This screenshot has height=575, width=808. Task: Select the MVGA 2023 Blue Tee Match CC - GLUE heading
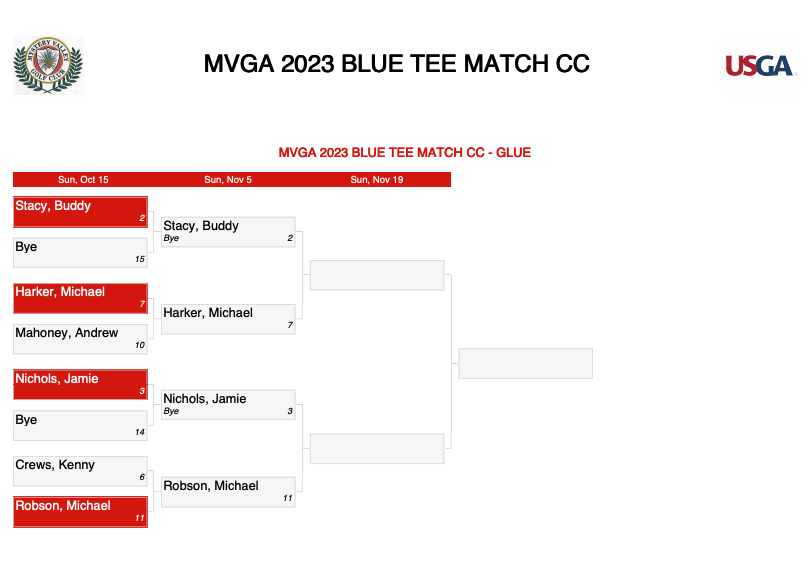coord(405,153)
